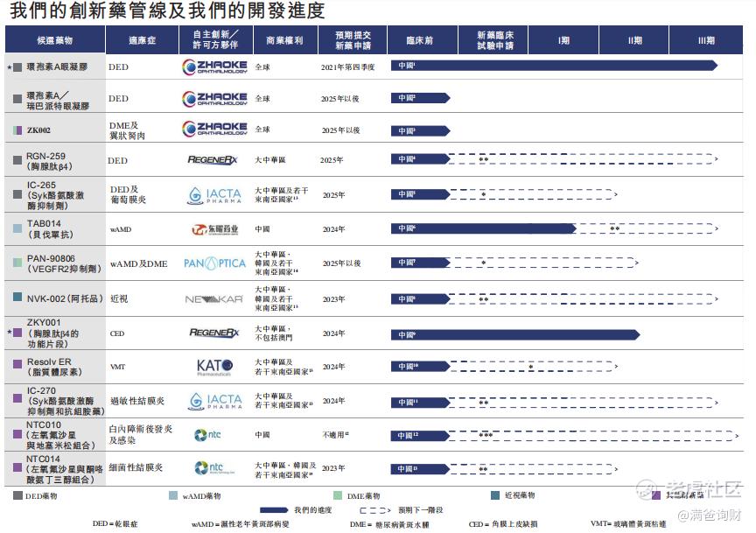
Task: Click the 中國 progress bar for ZKY001
Action: pyautogui.click(x=515, y=334)
